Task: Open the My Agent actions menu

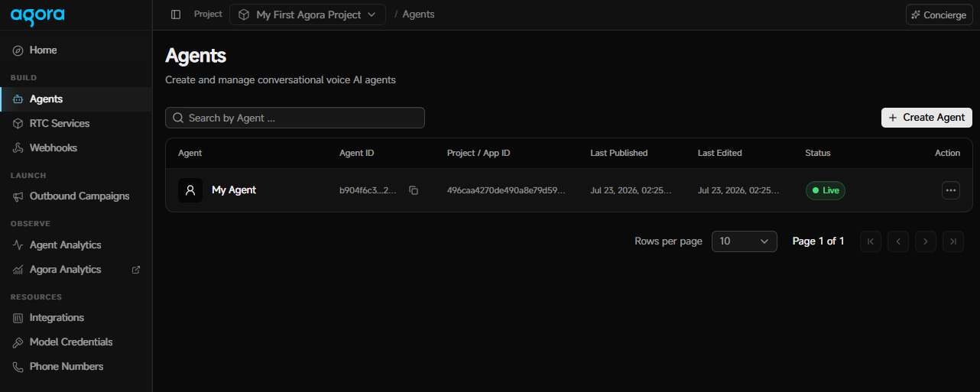Action: tap(951, 190)
